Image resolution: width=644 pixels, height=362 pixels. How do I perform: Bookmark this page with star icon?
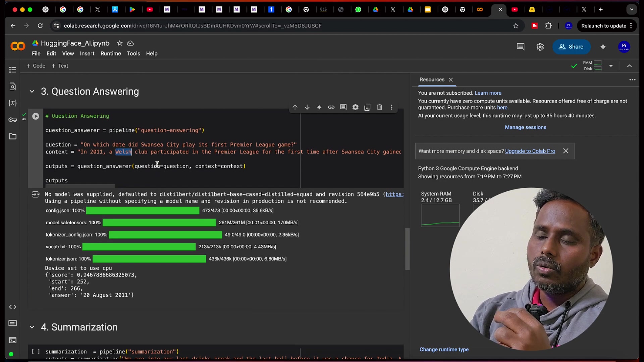click(x=516, y=26)
